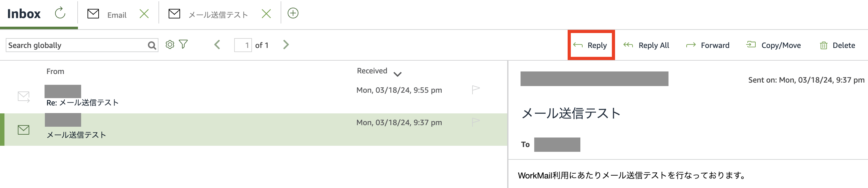The height and width of the screenshot is (188, 868).
Task: Close the Email tab
Action: click(x=144, y=14)
